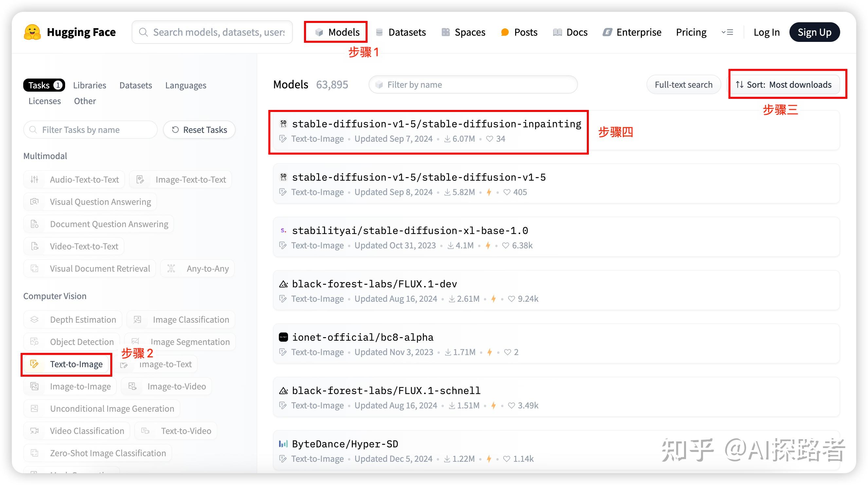Click the black-forest-labs avatar beside FLUX.1-dev
Viewport: 868px width, 485px height.
tap(283, 284)
